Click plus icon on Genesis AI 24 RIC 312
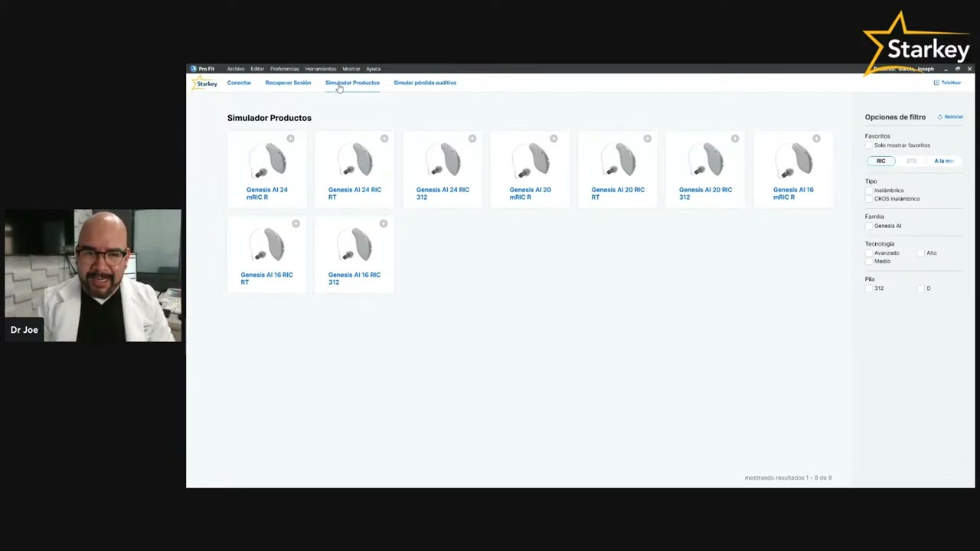Screen dimensions: 980x551 pos(472,139)
